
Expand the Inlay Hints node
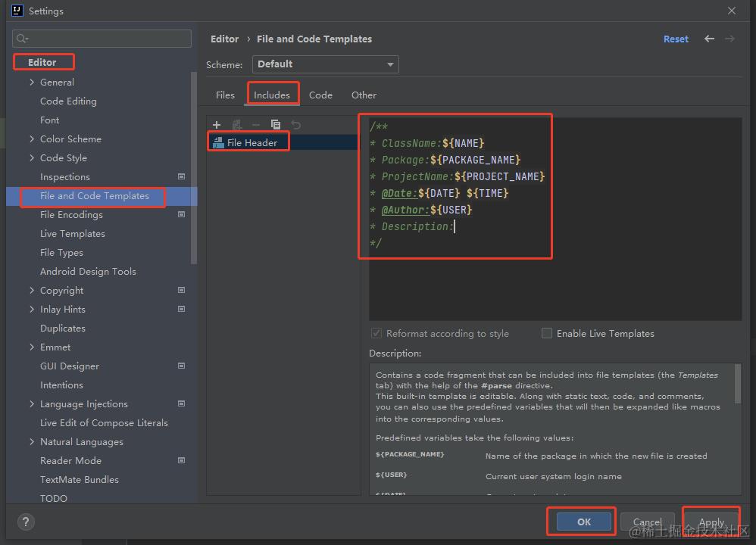point(32,309)
